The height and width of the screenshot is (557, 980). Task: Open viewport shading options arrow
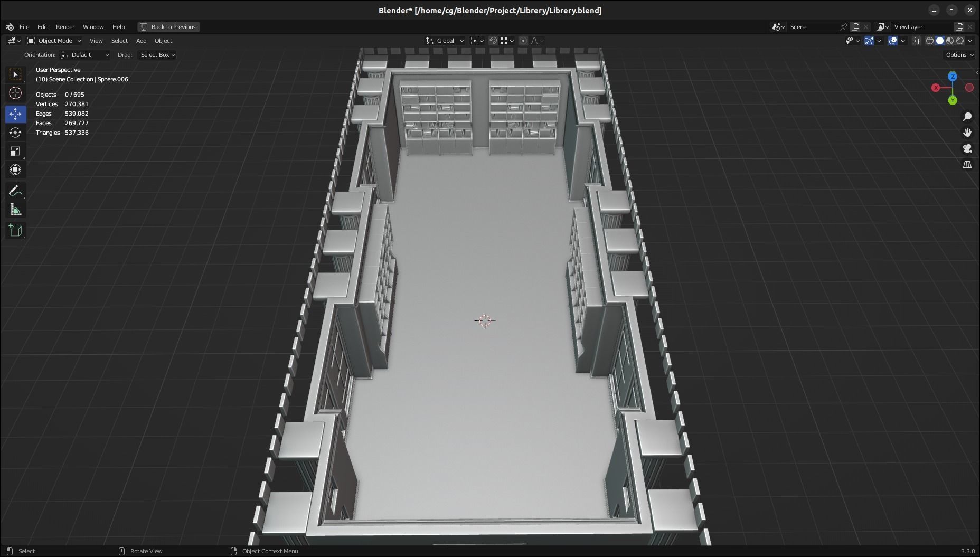click(x=970, y=41)
